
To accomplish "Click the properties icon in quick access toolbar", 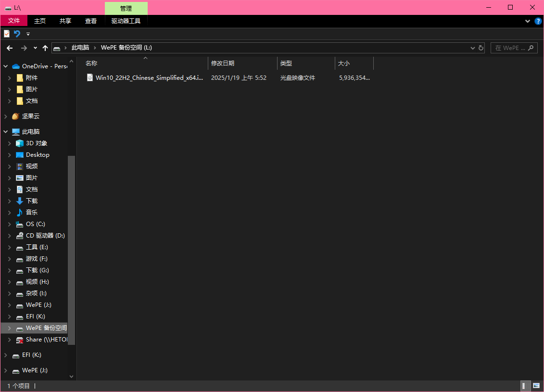I will [7, 34].
